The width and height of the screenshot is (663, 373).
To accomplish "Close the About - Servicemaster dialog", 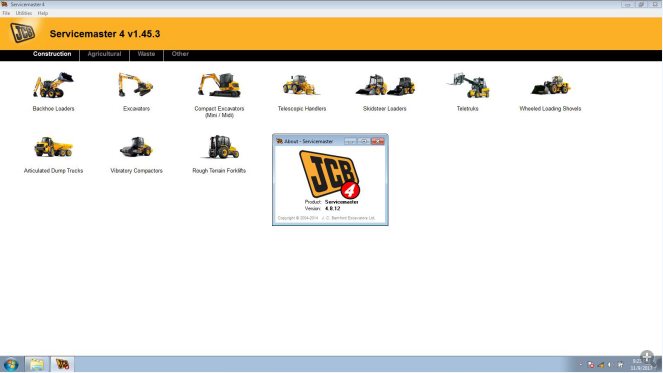I will click(x=378, y=141).
